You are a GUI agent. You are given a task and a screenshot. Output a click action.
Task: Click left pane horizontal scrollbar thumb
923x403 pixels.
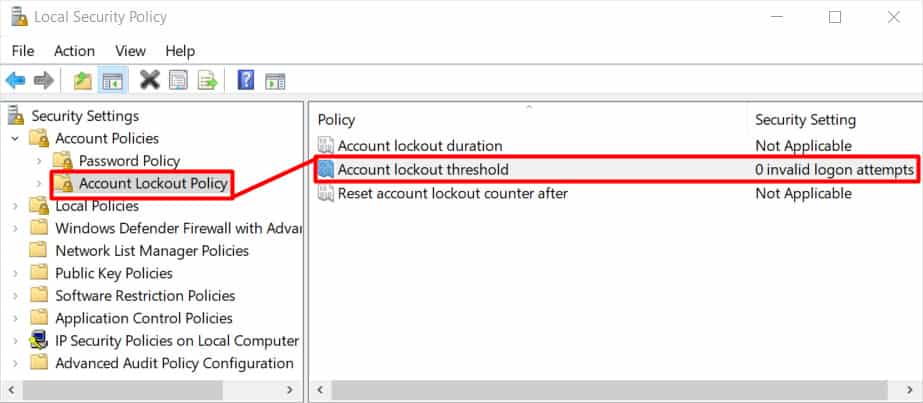[122, 389]
